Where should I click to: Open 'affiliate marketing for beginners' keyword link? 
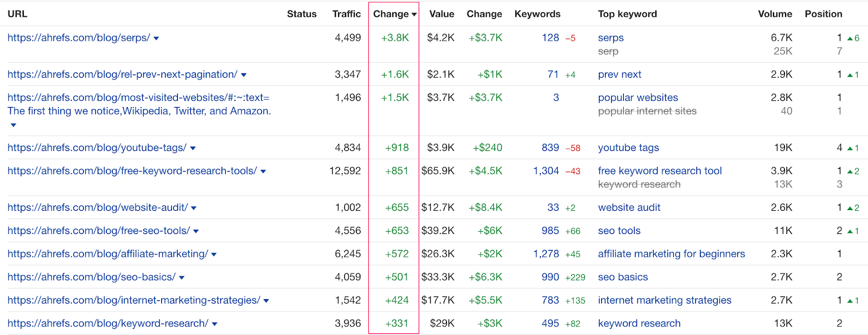click(671, 254)
